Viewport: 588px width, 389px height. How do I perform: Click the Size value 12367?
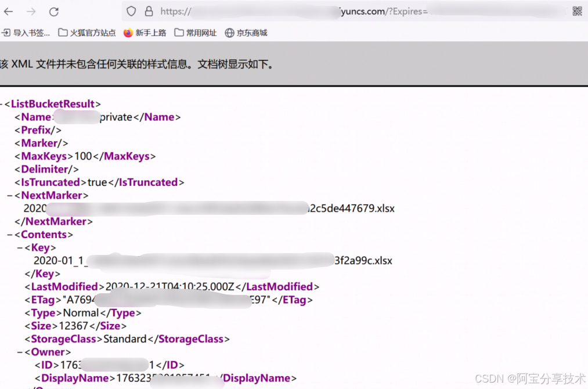(x=74, y=326)
